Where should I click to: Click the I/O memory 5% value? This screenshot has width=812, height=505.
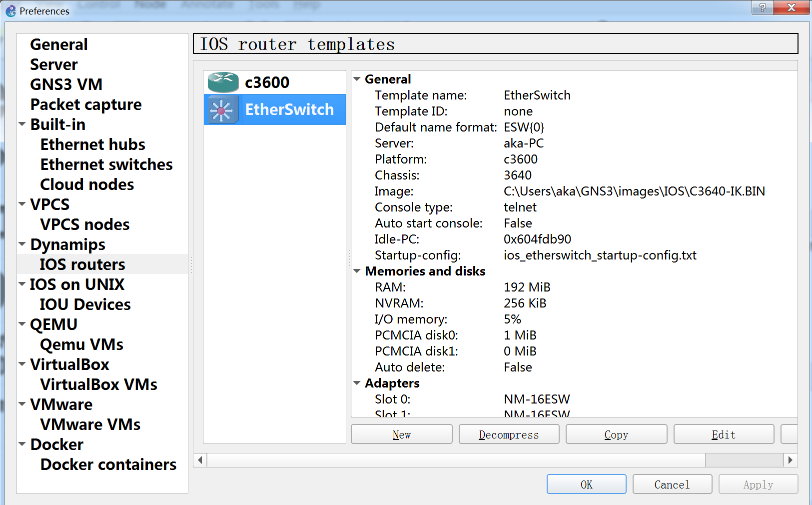[512, 319]
